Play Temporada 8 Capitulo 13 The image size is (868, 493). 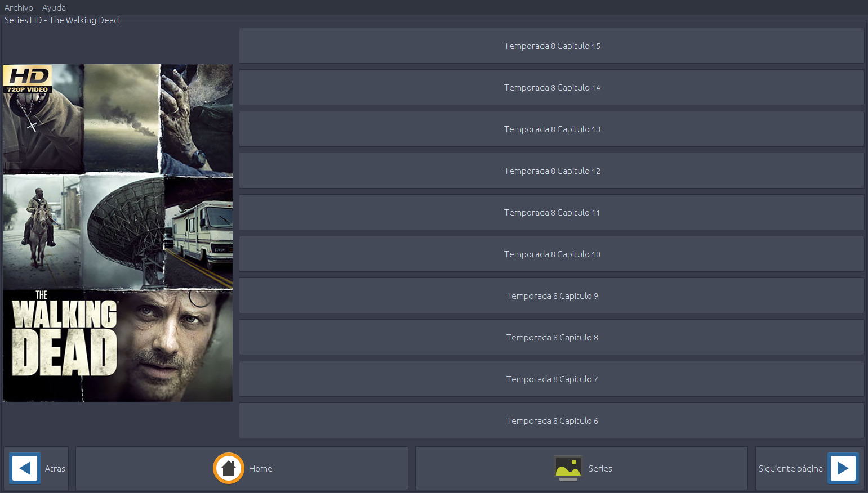click(x=551, y=129)
